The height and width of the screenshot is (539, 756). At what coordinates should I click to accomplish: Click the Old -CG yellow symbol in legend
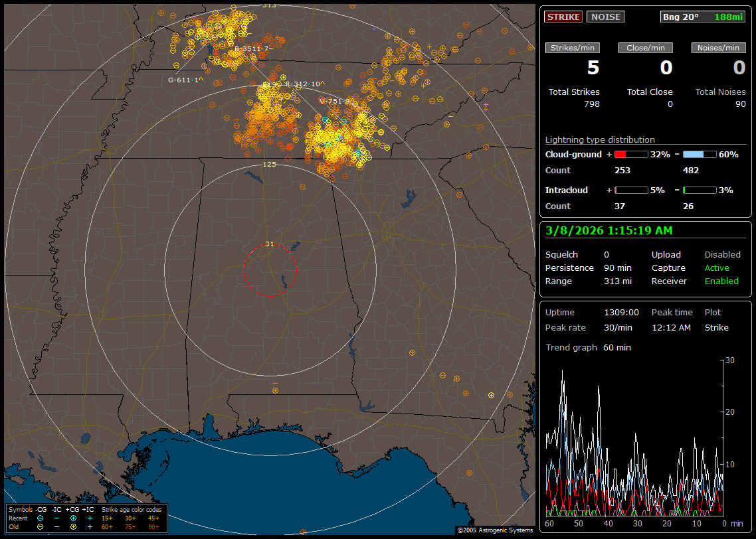point(41,526)
